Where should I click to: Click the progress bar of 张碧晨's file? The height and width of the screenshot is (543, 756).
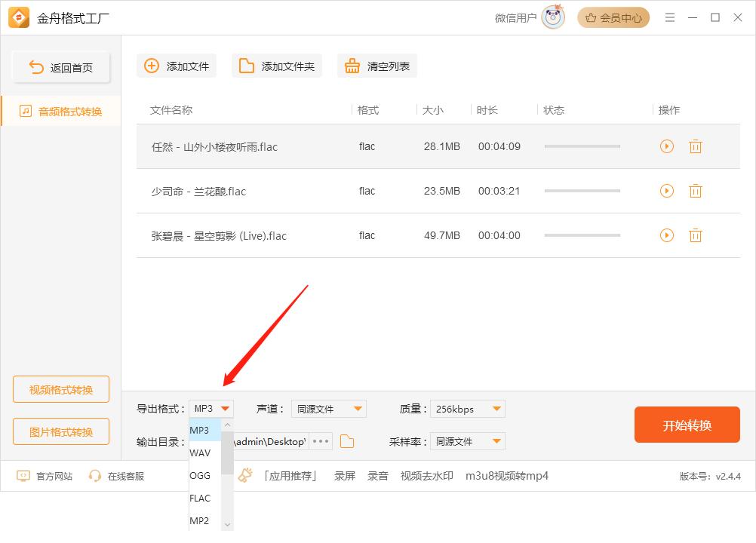(582, 235)
